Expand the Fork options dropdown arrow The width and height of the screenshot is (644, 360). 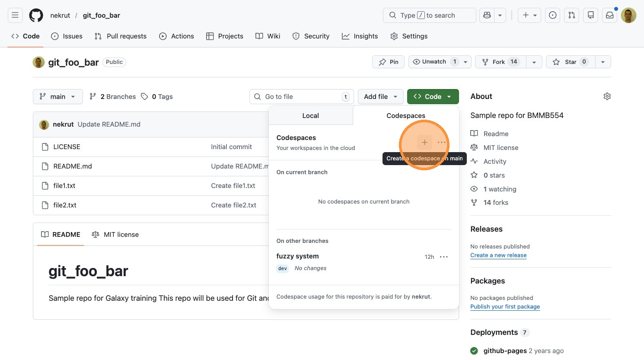pos(534,62)
